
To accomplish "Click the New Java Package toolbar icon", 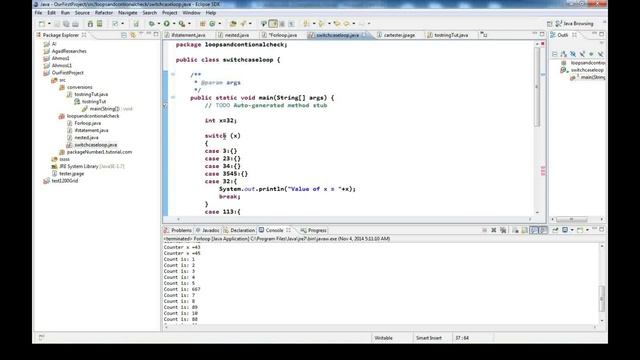I will (x=202, y=24).
